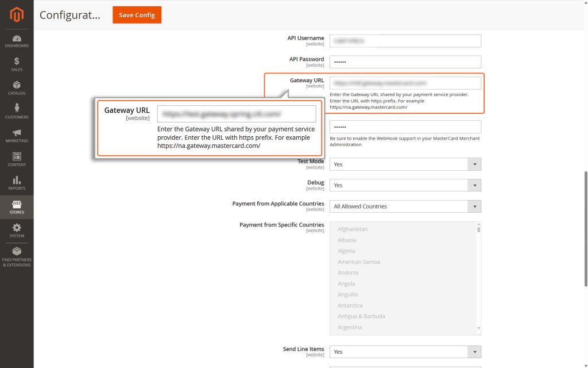The width and height of the screenshot is (588, 368).
Task: Open the Reports section icon
Action: [x=16, y=183]
